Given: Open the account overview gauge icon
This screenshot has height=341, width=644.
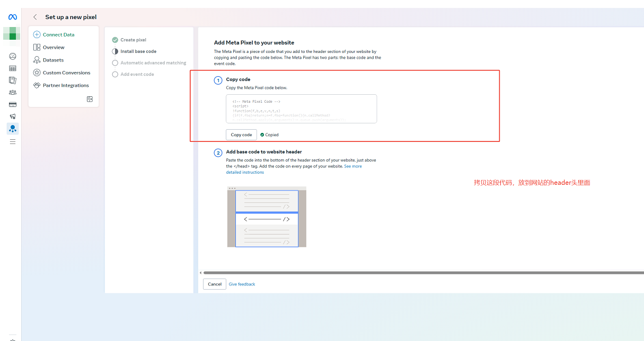Looking at the screenshot, I should point(13,56).
